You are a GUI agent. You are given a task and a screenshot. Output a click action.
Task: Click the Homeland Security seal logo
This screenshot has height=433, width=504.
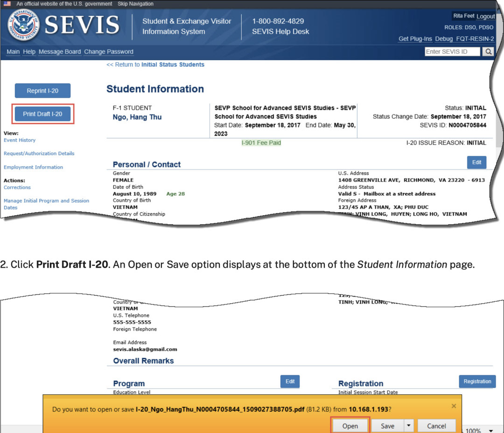(23, 24)
